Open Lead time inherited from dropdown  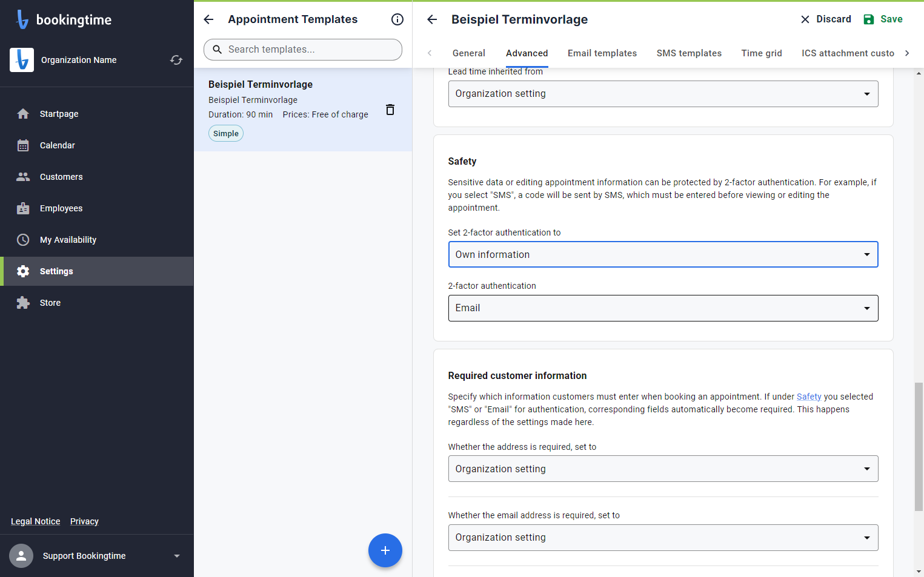663,94
